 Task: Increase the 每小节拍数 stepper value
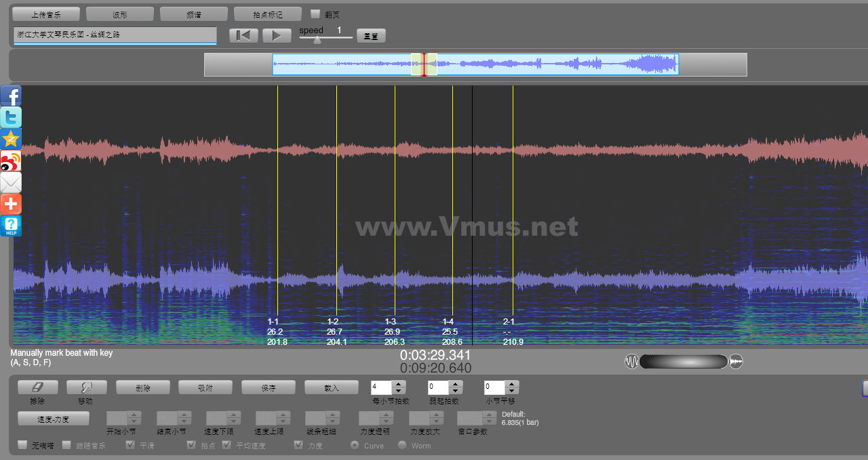[x=399, y=384]
